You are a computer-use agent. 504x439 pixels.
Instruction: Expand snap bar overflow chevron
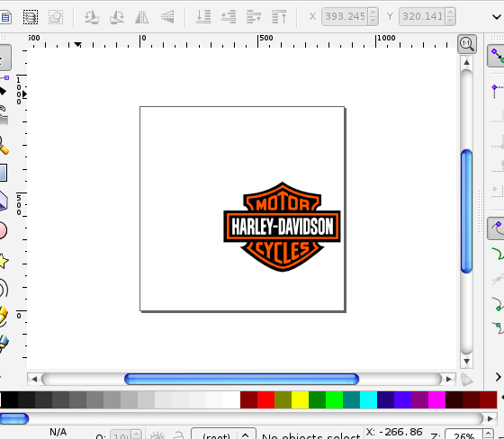499,377
